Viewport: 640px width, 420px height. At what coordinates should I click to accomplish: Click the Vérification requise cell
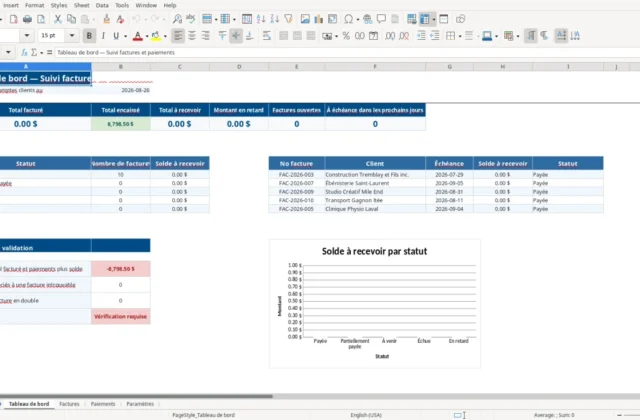(x=120, y=316)
